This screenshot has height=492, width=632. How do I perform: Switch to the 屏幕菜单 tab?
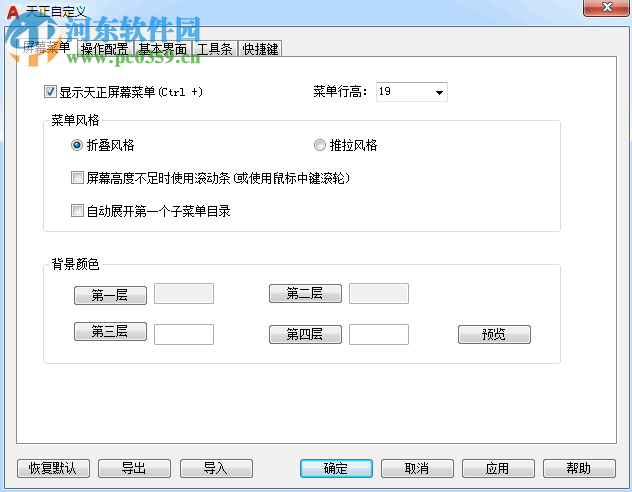tap(46, 48)
